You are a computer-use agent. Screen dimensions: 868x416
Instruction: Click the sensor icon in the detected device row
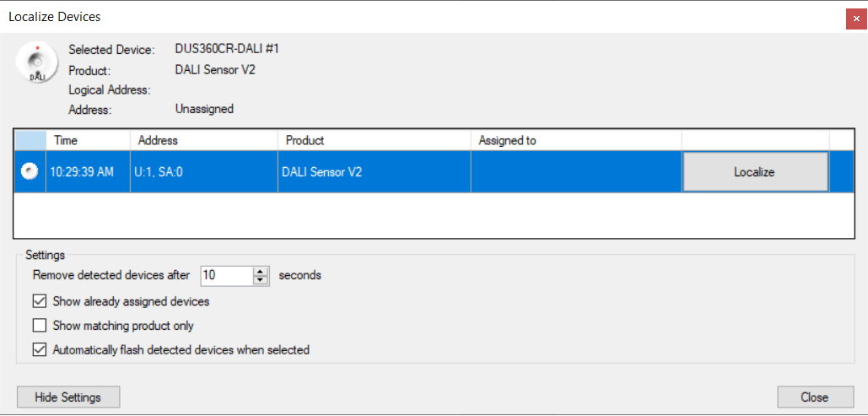(x=30, y=172)
